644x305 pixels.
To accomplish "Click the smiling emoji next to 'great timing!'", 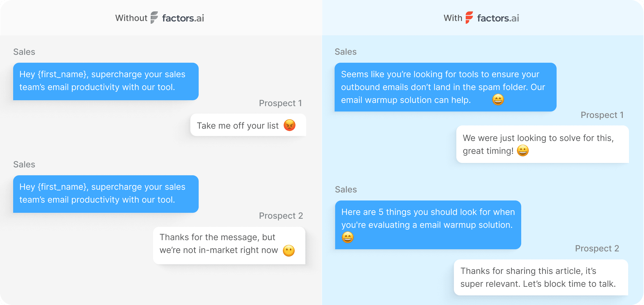I will (x=523, y=151).
